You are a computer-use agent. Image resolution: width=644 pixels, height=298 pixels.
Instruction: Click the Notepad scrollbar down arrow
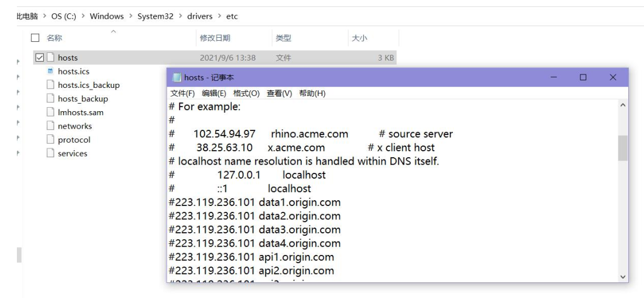point(622,276)
